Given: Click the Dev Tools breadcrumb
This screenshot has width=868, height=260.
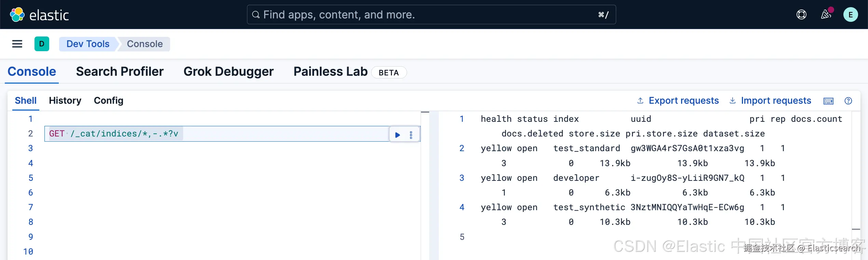Looking at the screenshot, I should (x=88, y=44).
